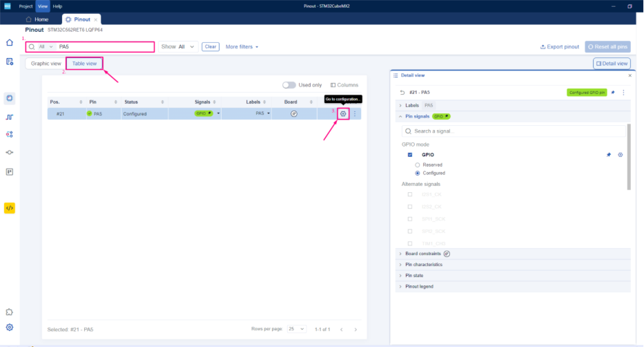Click the yellow code generation icon
Image resolution: width=644 pixels, height=347 pixels.
(x=10, y=208)
